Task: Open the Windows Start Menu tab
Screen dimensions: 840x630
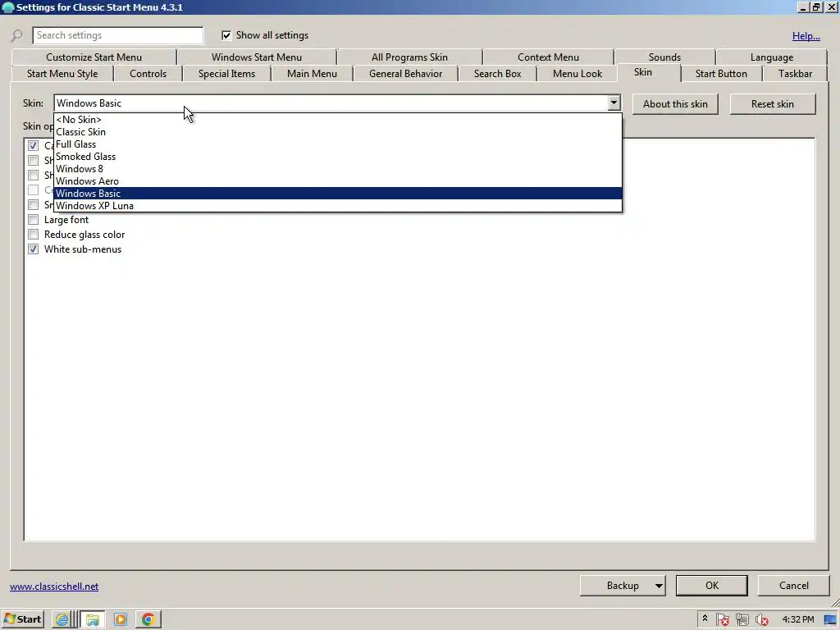Action: tap(257, 57)
